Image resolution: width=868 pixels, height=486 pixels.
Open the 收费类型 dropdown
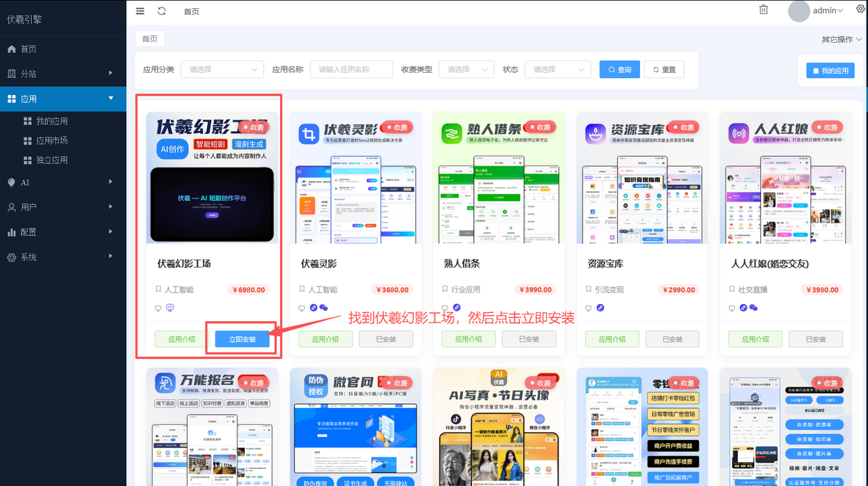pyautogui.click(x=467, y=69)
